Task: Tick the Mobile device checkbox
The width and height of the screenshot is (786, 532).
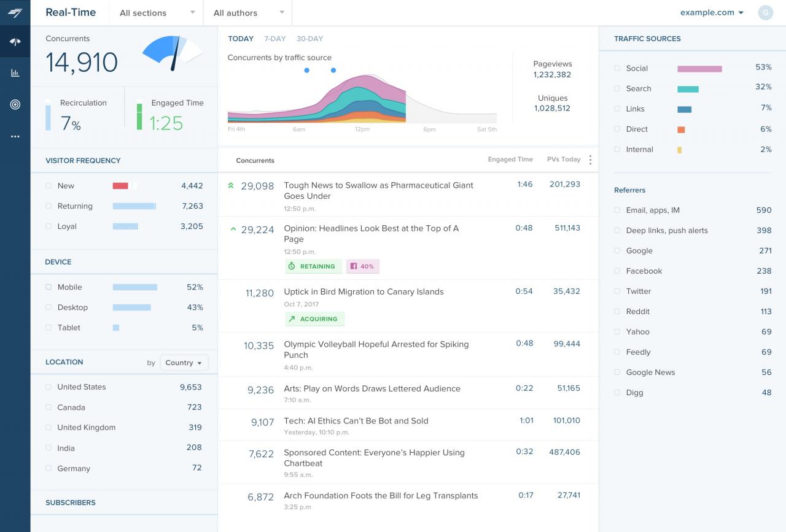Action: 49,287
